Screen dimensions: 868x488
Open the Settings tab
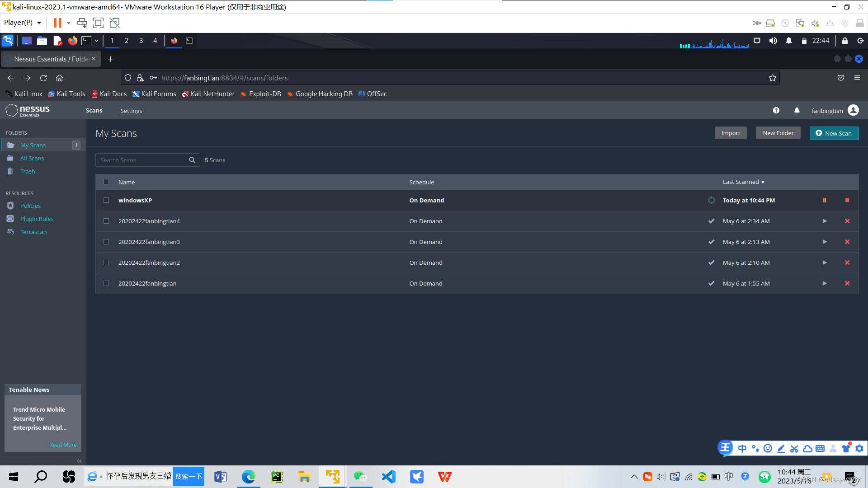(131, 111)
